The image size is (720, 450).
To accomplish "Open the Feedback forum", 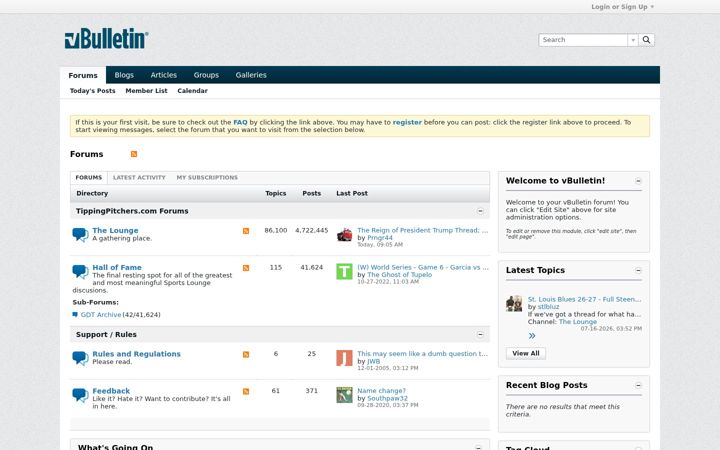I will tap(111, 391).
